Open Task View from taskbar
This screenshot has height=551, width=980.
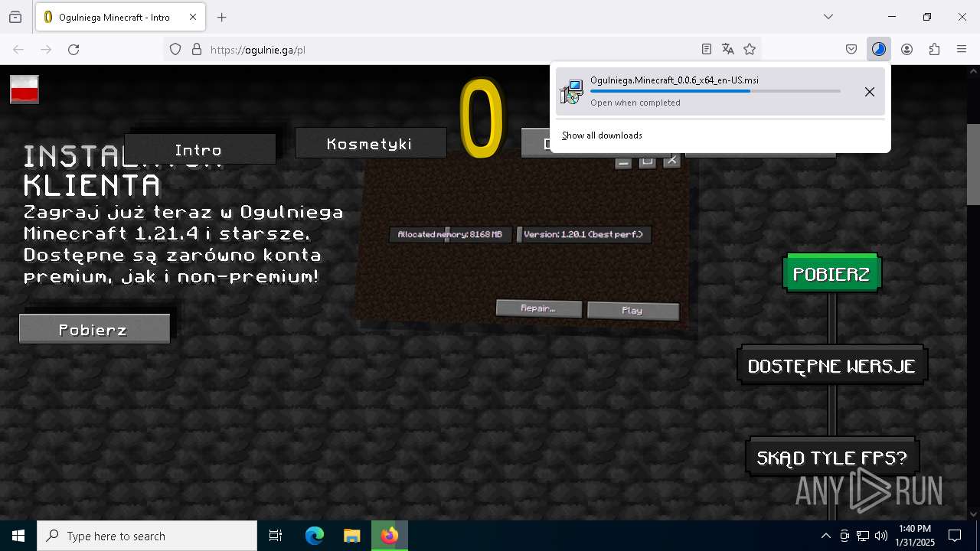pos(276,536)
